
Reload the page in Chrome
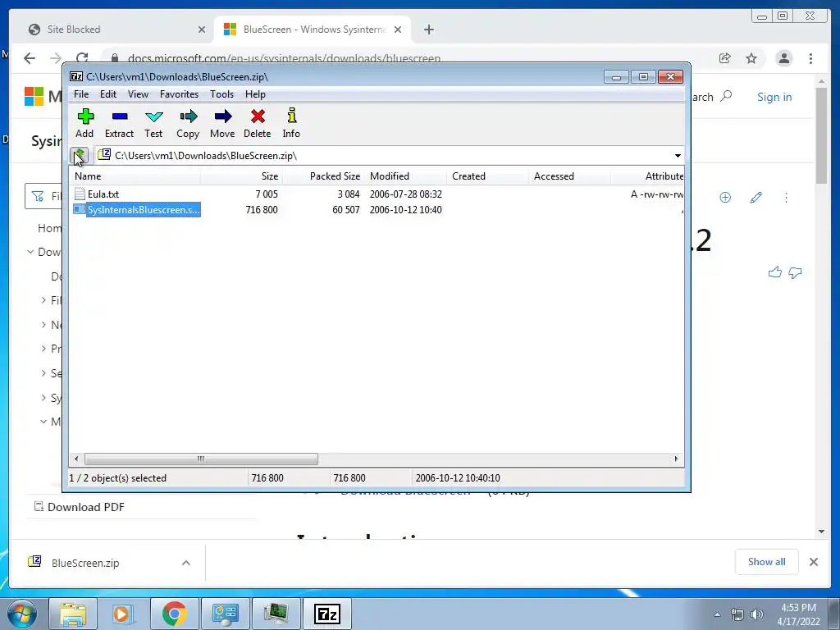(x=82, y=58)
